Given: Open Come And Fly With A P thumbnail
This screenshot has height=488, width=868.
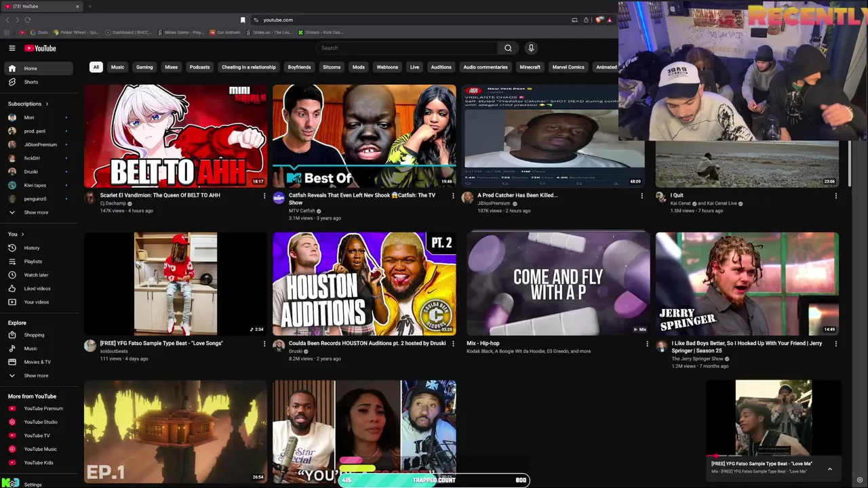Looking at the screenshot, I should coord(558,284).
